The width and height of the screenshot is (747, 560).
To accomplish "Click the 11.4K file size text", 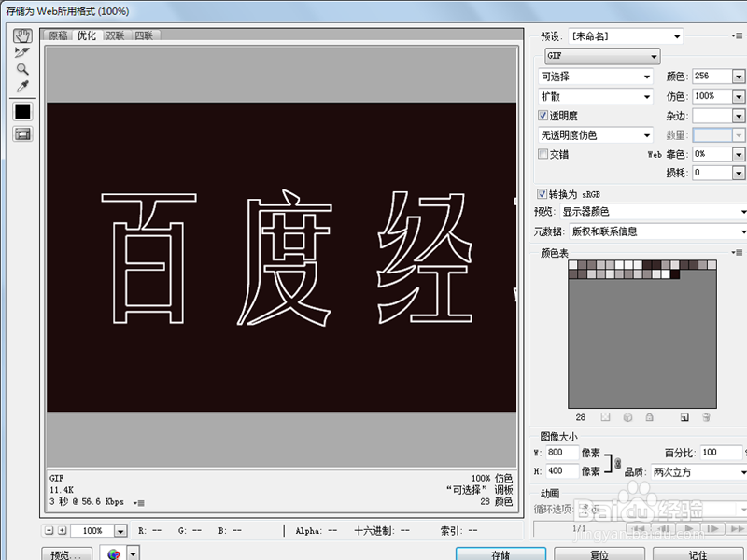I will [62, 490].
